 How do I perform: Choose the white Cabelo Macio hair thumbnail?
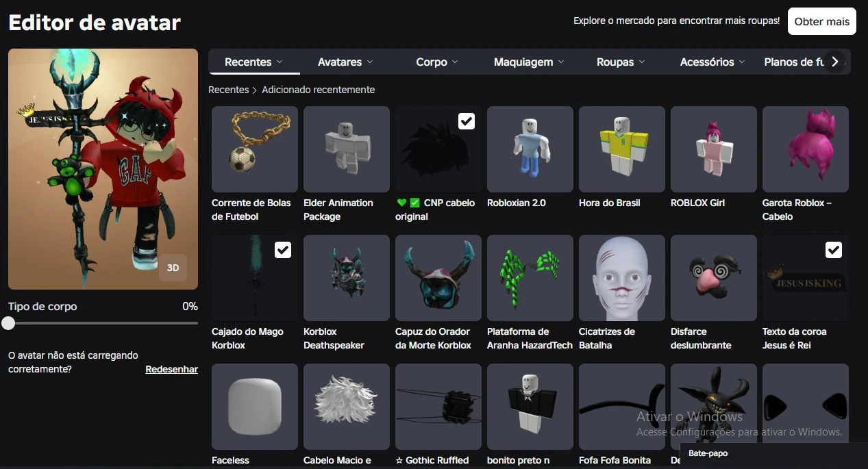click(x=346, y=406)
